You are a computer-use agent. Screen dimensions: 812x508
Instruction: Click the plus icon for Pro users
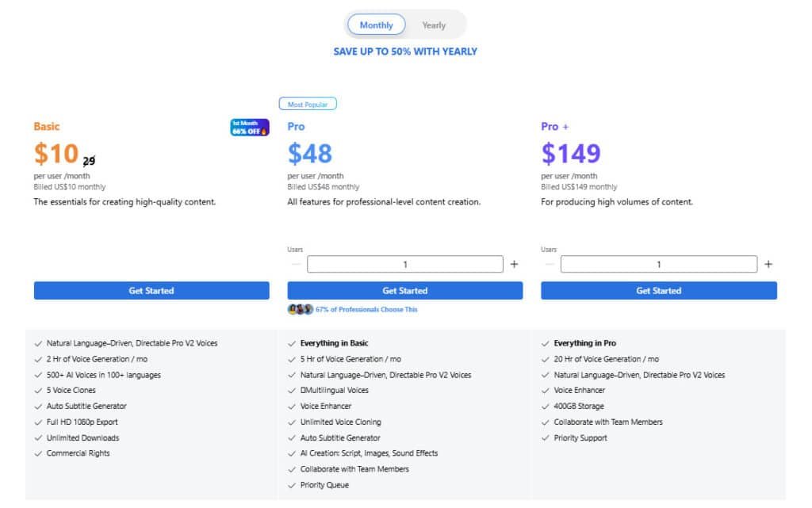(x=514, y=265)
